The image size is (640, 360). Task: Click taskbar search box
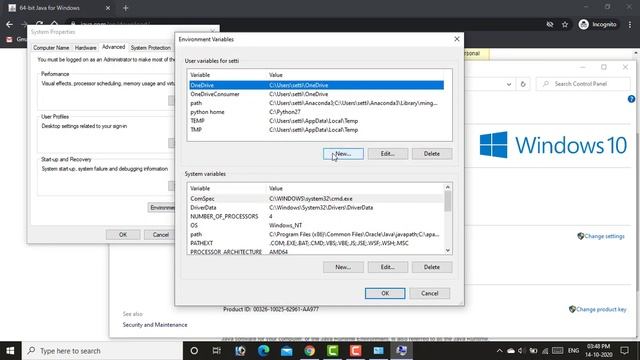pyautogui.click(x=102, y=351)
